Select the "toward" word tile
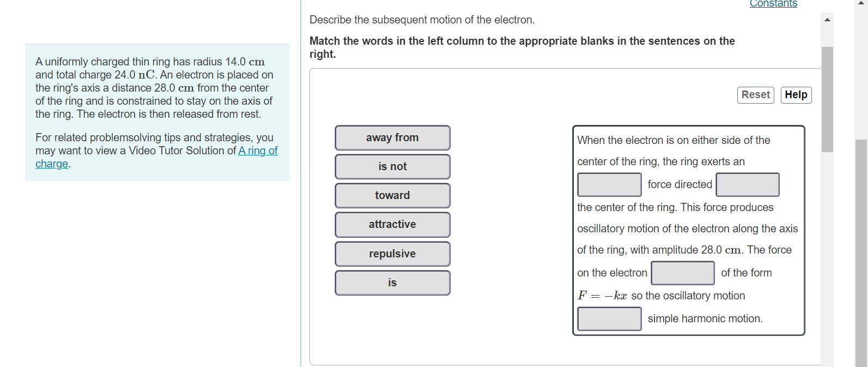 click(392, 195)
